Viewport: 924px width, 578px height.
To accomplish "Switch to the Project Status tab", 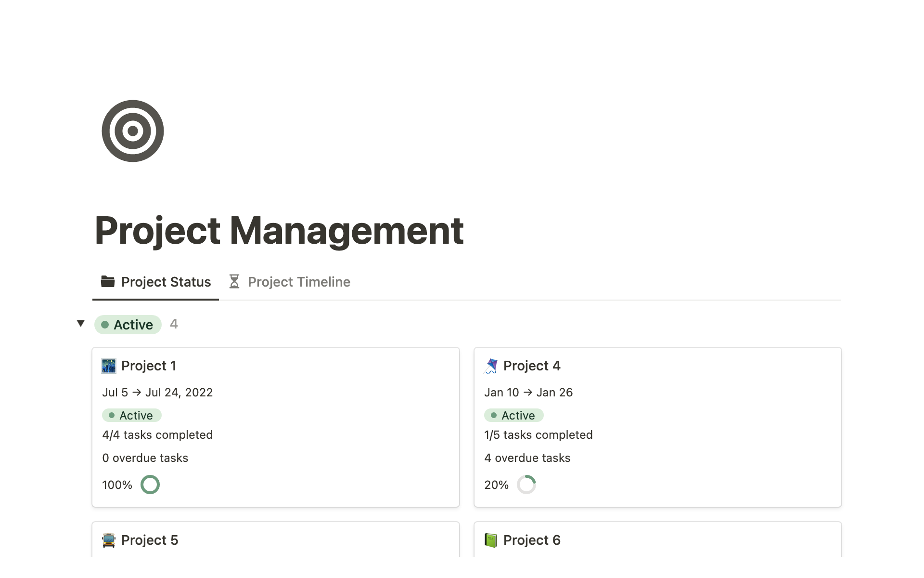I will pyautogui.click(x=166, y=282).
